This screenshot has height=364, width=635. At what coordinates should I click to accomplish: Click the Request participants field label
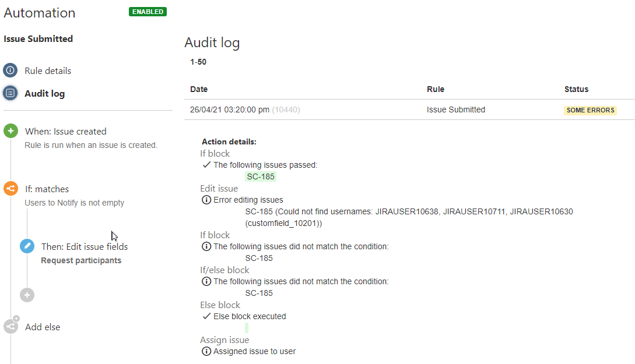pos(81,260)
